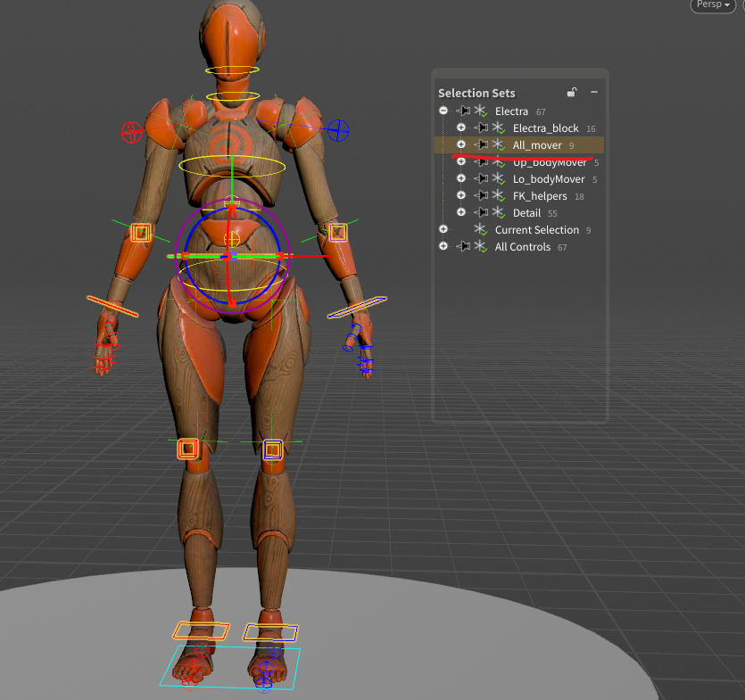Screen dimensions: 745x700
Task: Expand the Up_bodyMover set
Action: [x=461, y=162]
